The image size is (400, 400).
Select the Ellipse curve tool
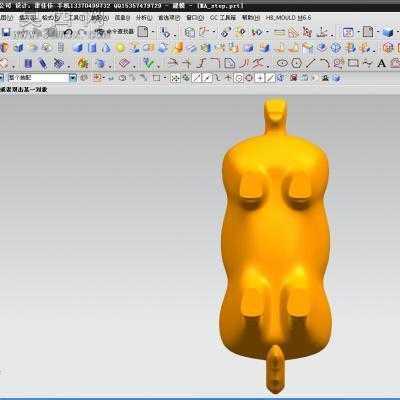[x=282, y=63]
